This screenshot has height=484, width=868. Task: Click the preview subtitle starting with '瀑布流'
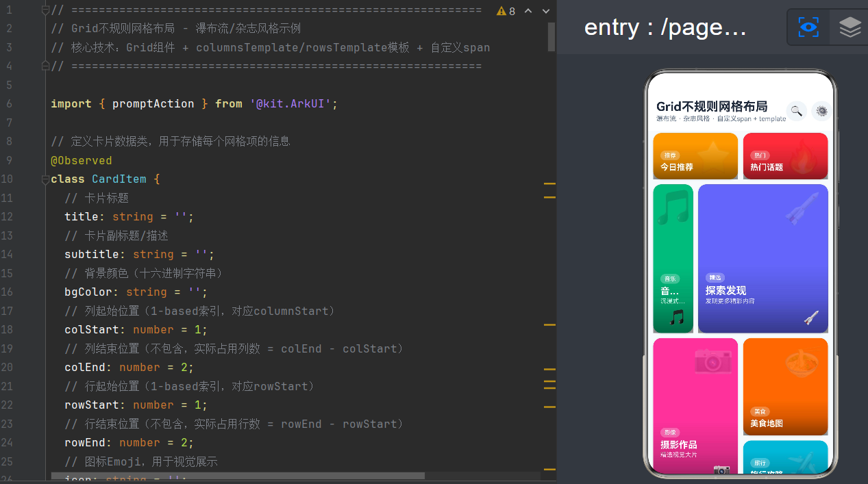click(721, 118)
